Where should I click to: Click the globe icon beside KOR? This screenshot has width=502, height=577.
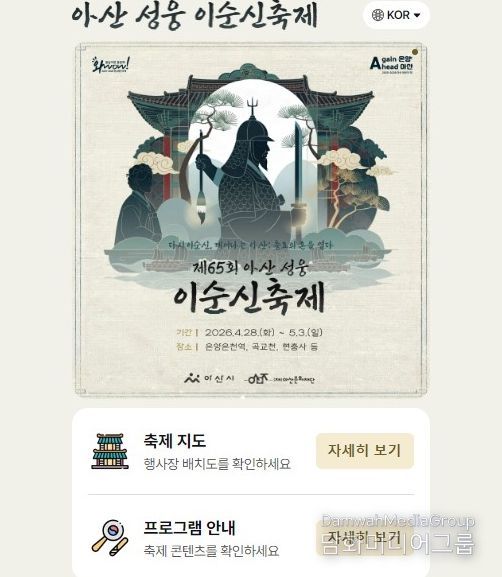click(378, 15)
